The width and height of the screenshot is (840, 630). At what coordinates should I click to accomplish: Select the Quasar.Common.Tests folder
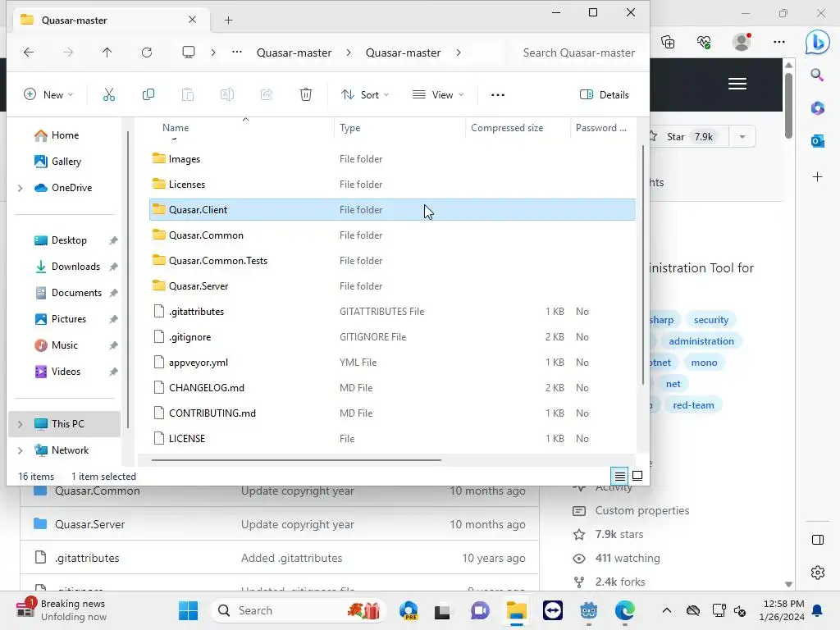click(392, 261)
